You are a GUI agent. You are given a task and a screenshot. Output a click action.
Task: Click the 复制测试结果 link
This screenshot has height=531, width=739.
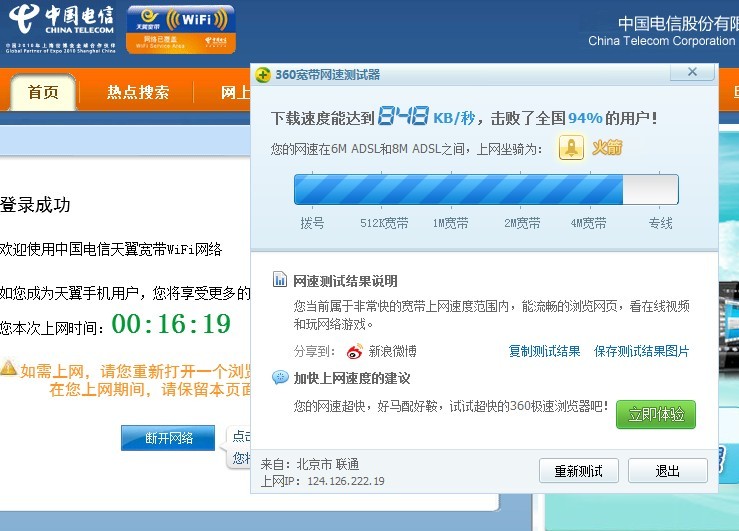click(544, 351)
